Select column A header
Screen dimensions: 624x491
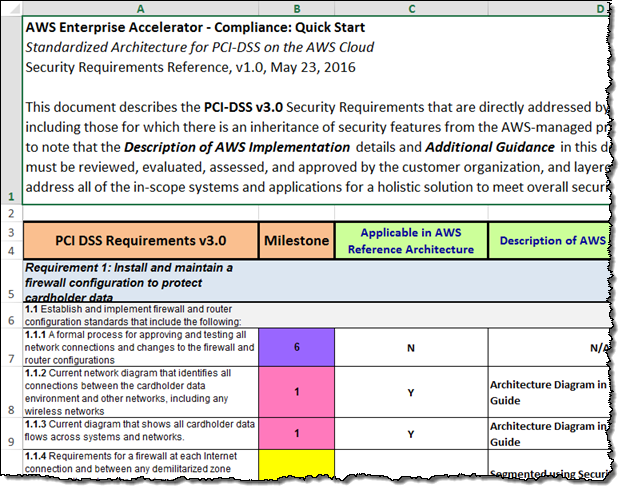140,9
